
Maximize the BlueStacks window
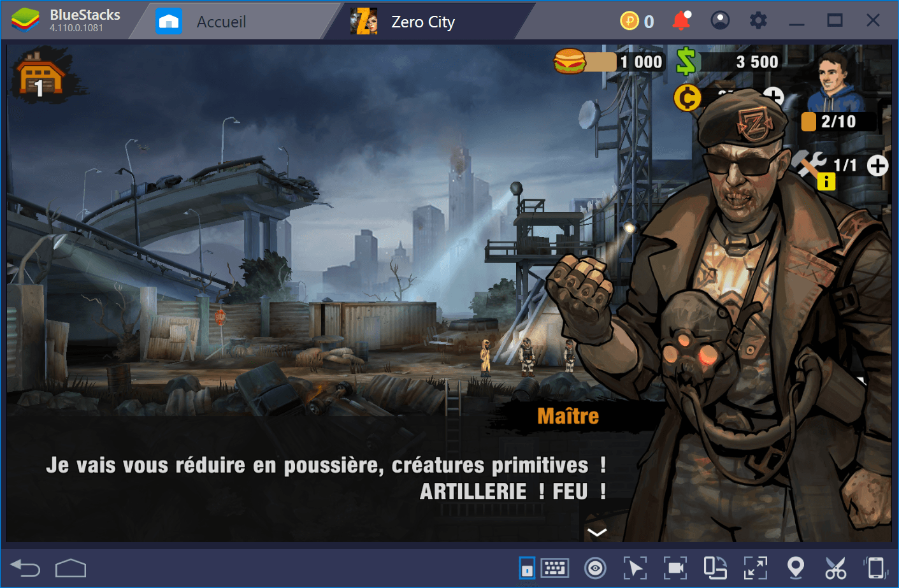pos(835,21)
